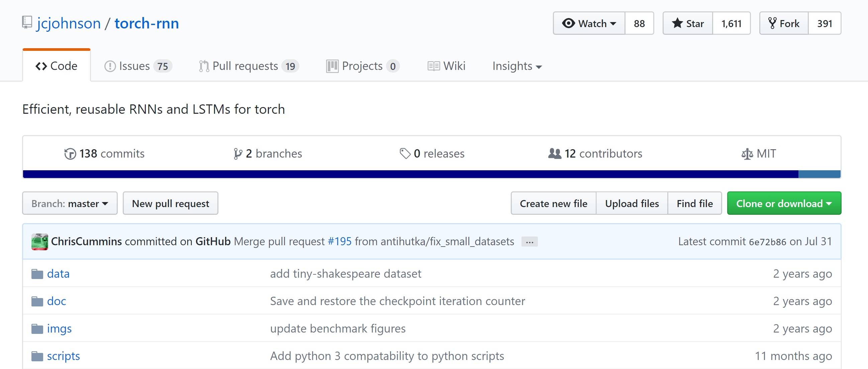Open the 12 contributors link
The image size is (868, 369).
(x=595, y=154)
